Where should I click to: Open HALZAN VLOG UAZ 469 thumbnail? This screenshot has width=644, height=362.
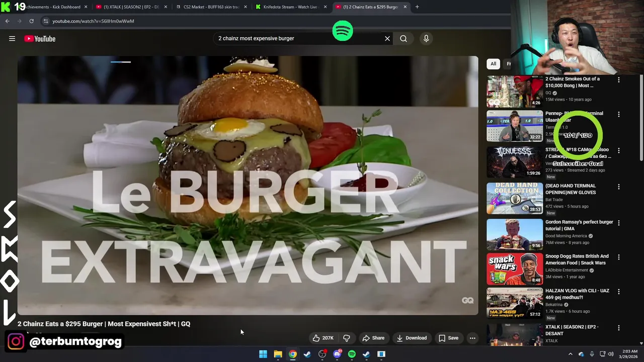click(x=515, y=303)
